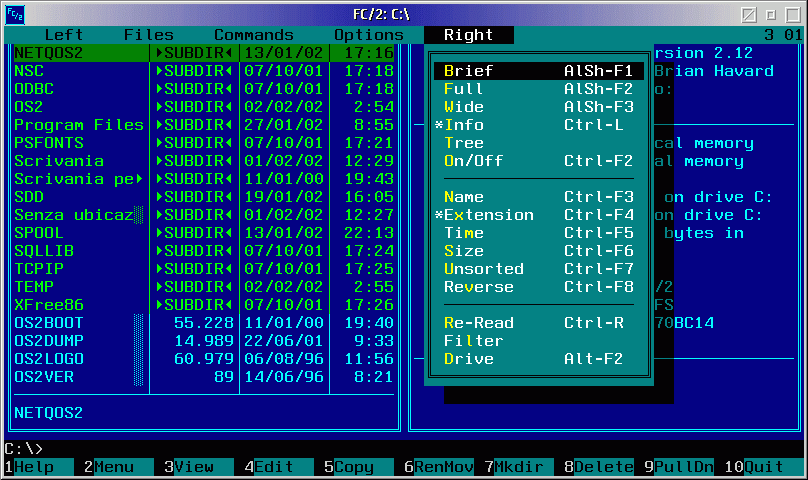Viewport: 808px width, 480px height.
Task: Select the ODBC directory
Action: point(34,89)
